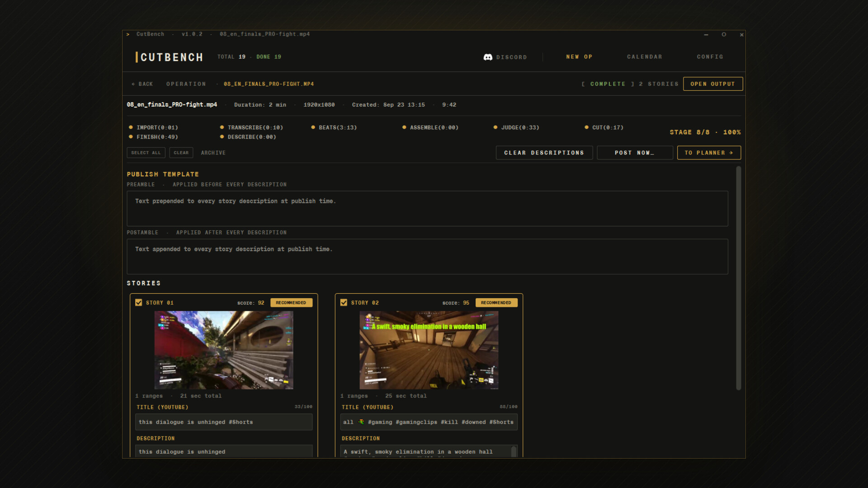Click the IMPORT(0:01) stage entry

point(153,127)
